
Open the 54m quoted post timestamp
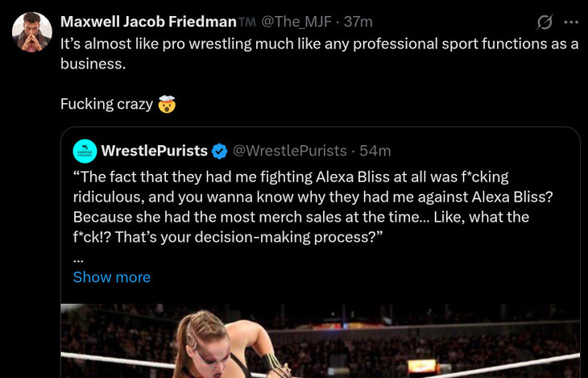tap(375, 151)
